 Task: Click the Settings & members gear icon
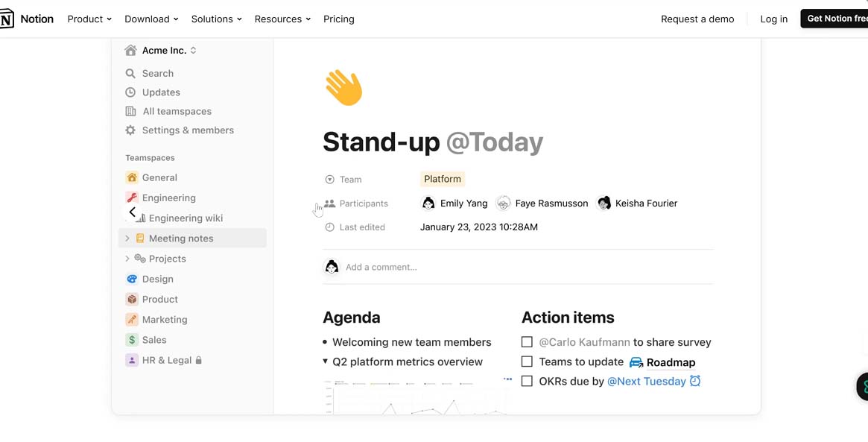tap(130, 130)
